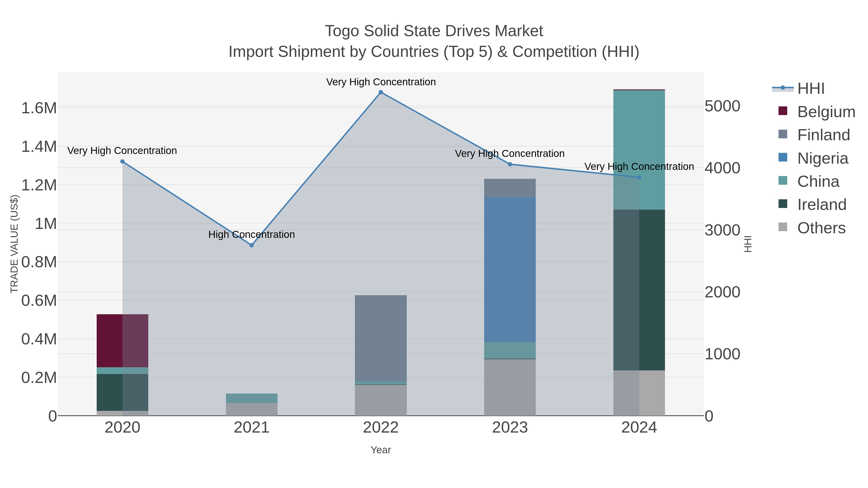Toggle Belgium series in the legend
This screenshot has height=488, width=868.
817,112
